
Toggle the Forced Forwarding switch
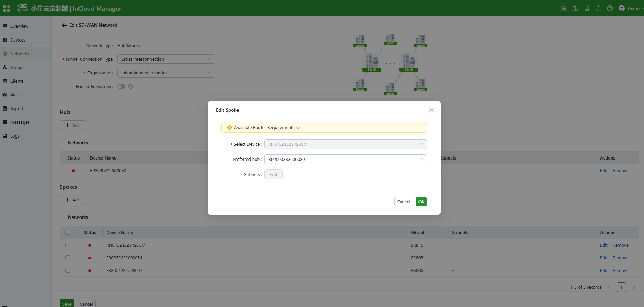click(x=121, y=87)
